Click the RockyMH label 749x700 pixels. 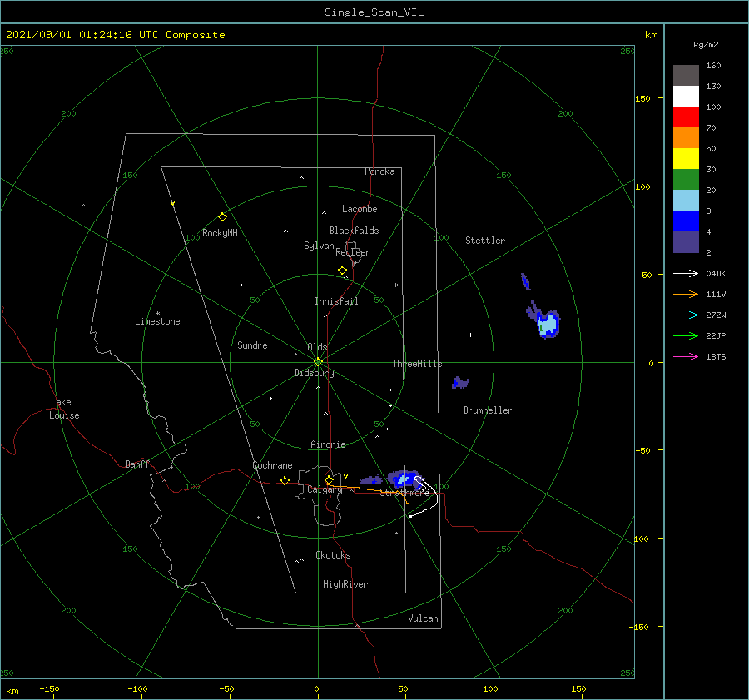[220, 233]
